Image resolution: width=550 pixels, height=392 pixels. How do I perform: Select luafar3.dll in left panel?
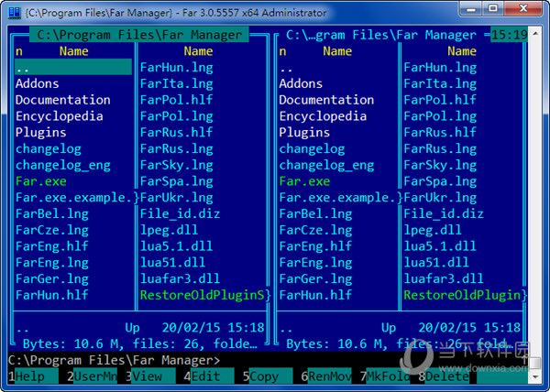pos(180,278)
